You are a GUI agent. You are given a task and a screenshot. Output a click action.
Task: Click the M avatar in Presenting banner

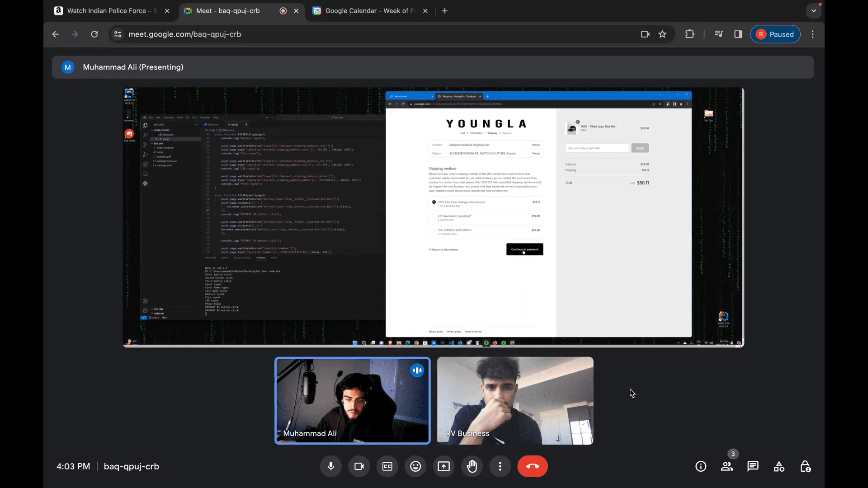(x=68, y=67)
